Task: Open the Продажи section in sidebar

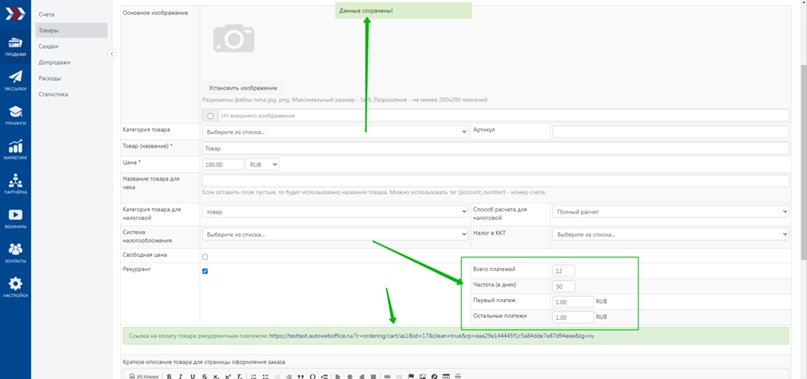Action: (15, 46)
